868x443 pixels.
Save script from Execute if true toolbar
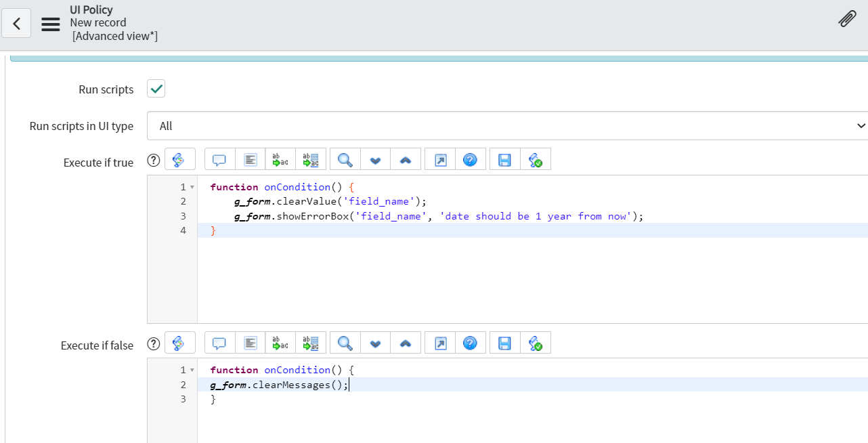click(504, 160)
